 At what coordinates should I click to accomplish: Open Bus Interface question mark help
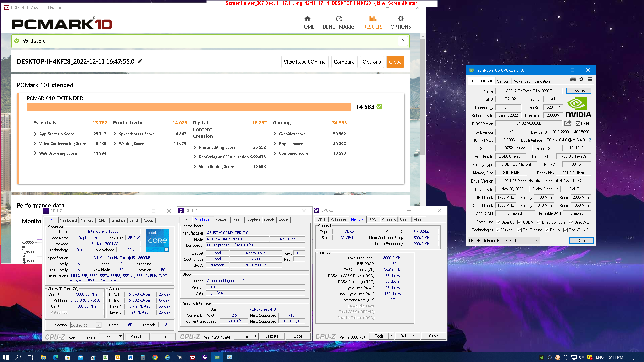pos(590,140)
